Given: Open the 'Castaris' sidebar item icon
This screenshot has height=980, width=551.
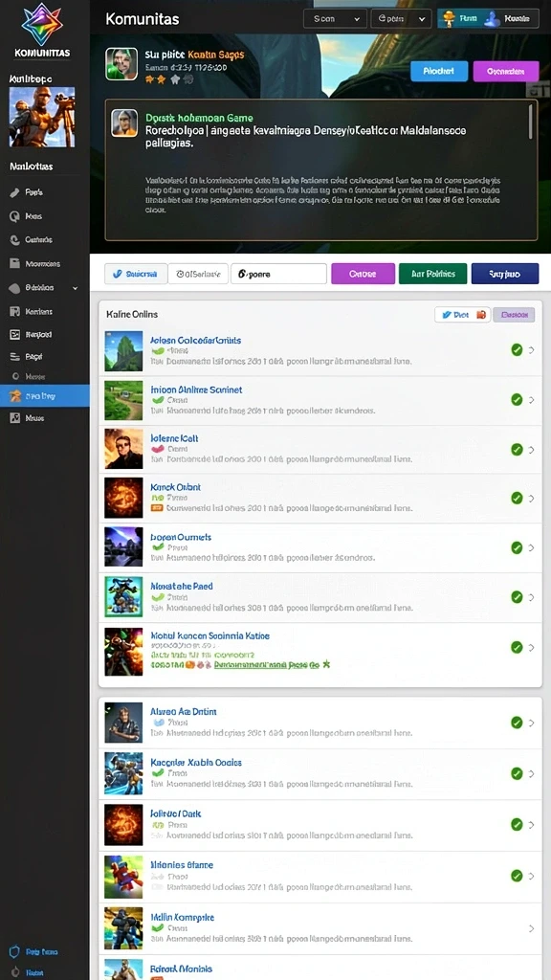Looking at the screenshot, I should (15, 240).
